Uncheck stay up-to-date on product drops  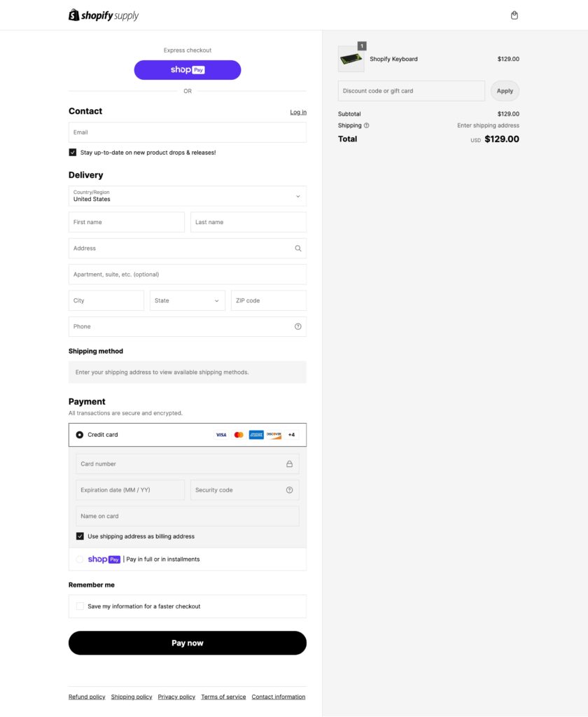pos(73,151)
